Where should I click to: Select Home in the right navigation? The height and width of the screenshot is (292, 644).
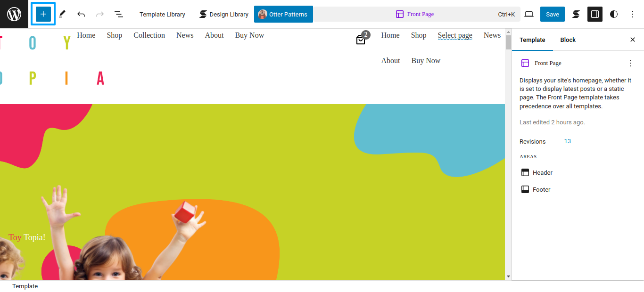[390, 35]
